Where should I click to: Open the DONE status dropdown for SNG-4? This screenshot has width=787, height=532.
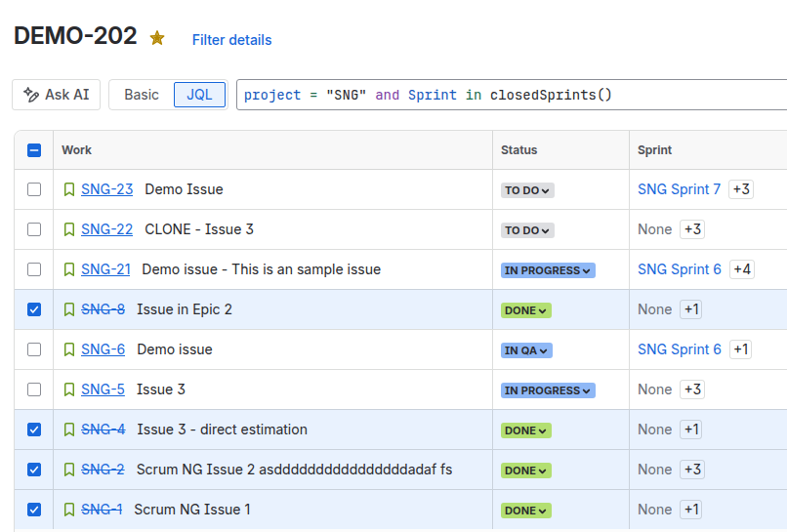525,430
